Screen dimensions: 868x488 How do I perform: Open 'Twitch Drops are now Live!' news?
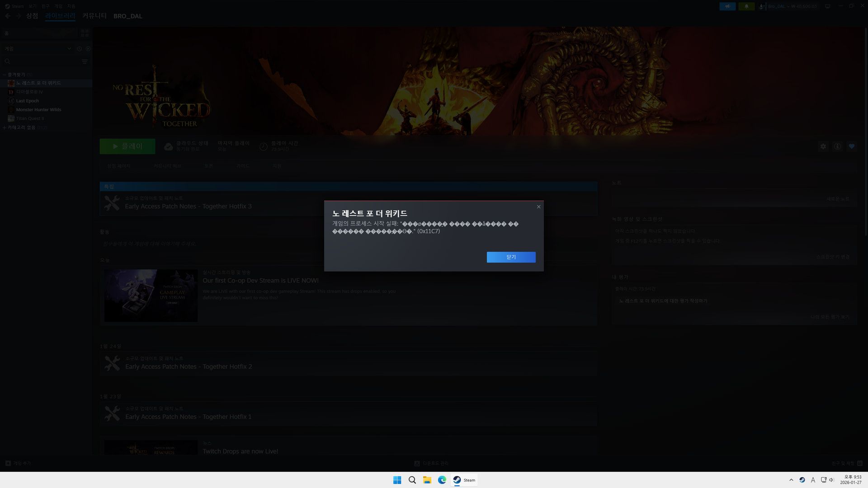240,451
